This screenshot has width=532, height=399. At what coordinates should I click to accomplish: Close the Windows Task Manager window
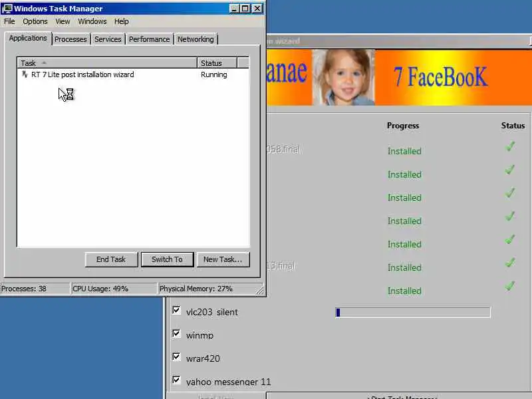257,9
